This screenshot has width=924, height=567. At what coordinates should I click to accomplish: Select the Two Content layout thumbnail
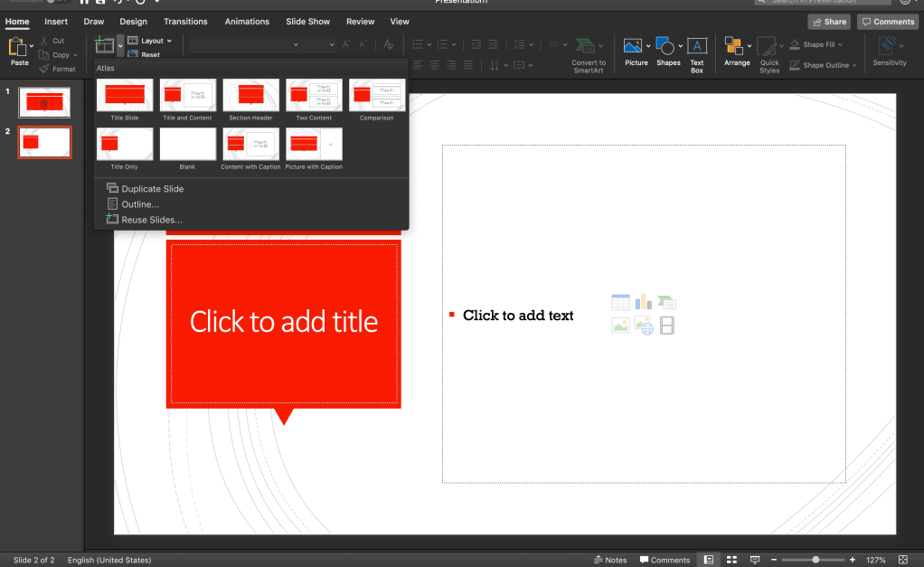point(314,96)
